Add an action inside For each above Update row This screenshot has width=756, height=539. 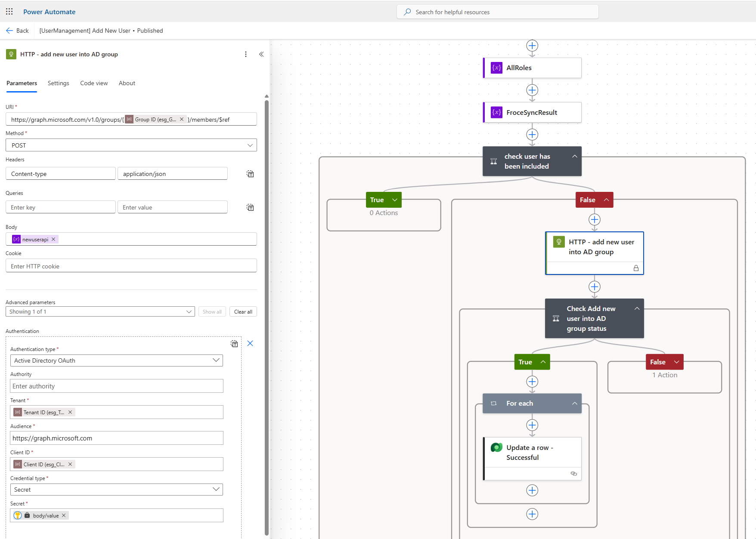(532, 425)
